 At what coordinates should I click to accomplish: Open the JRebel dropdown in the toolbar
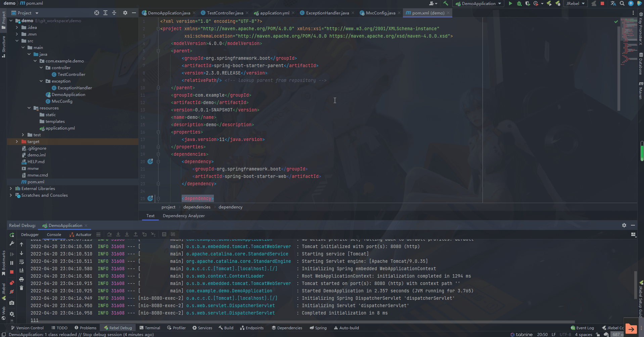coord(576,3)
